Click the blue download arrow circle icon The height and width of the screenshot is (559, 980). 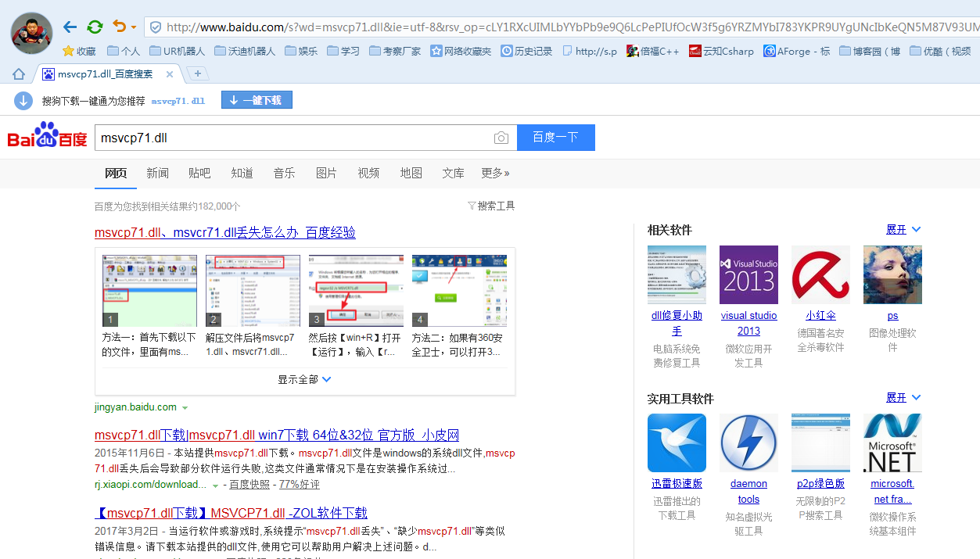[x=23, y=100]
